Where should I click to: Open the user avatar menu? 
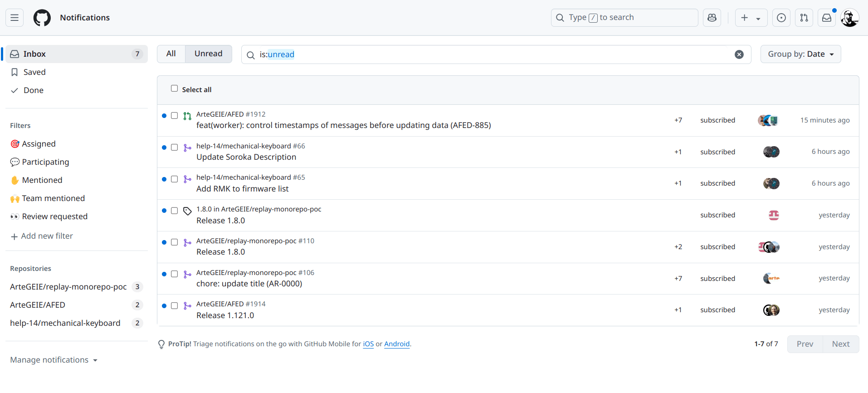pyautogui.click(x=849, y=18)
